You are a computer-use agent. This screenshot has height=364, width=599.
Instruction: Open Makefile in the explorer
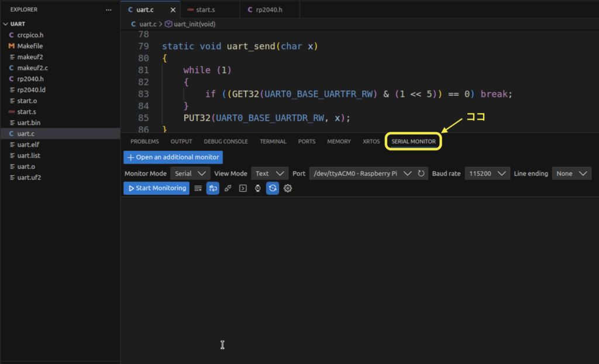tap(30, 46)
